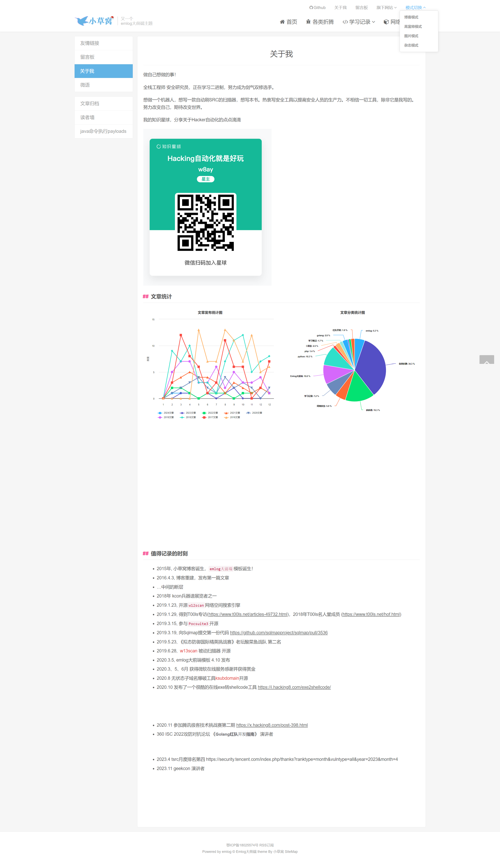Toggle the 2017文章 legend entry
This screenshot has height=868, width=500.
210,417
